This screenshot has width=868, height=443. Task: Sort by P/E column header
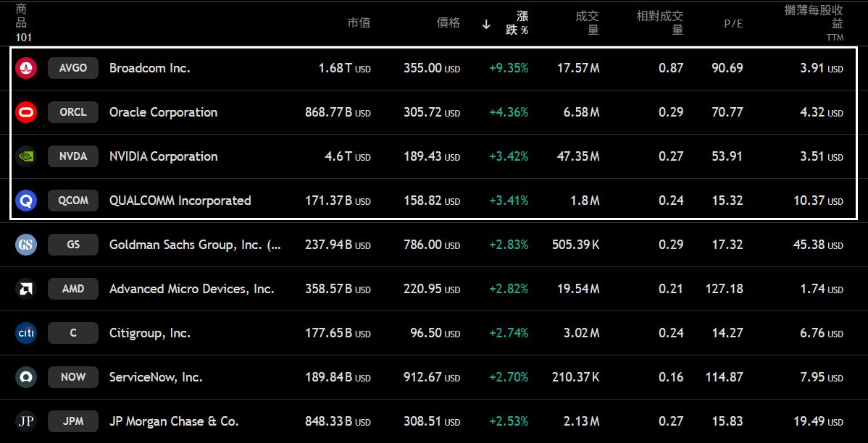(733, 24)
